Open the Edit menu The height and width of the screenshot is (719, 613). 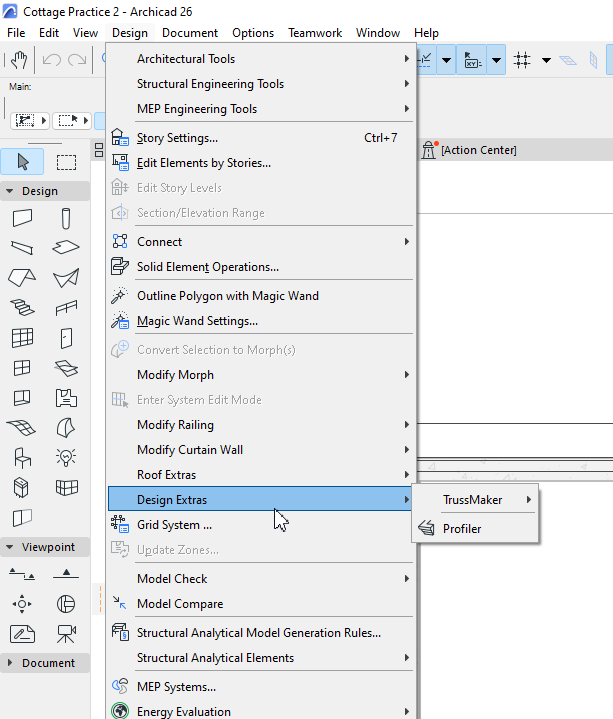point(49,33)
